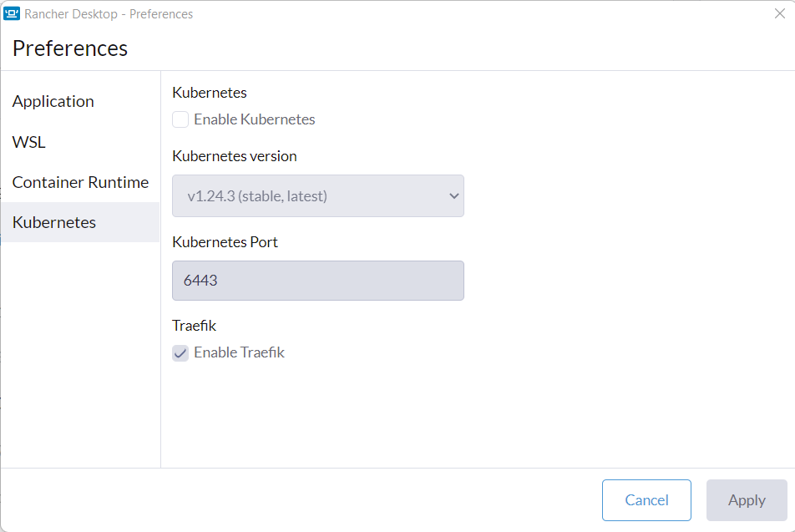Click the Traefik section heading
Image resolution: width=795 pixels, height=532 pixels.
click(194, 326)
